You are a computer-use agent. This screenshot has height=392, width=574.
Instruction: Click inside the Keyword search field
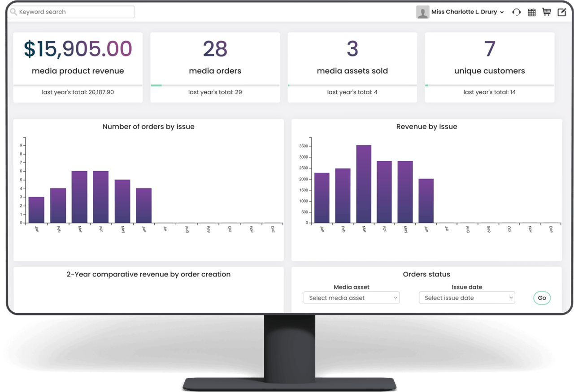[x=72, y=12]
